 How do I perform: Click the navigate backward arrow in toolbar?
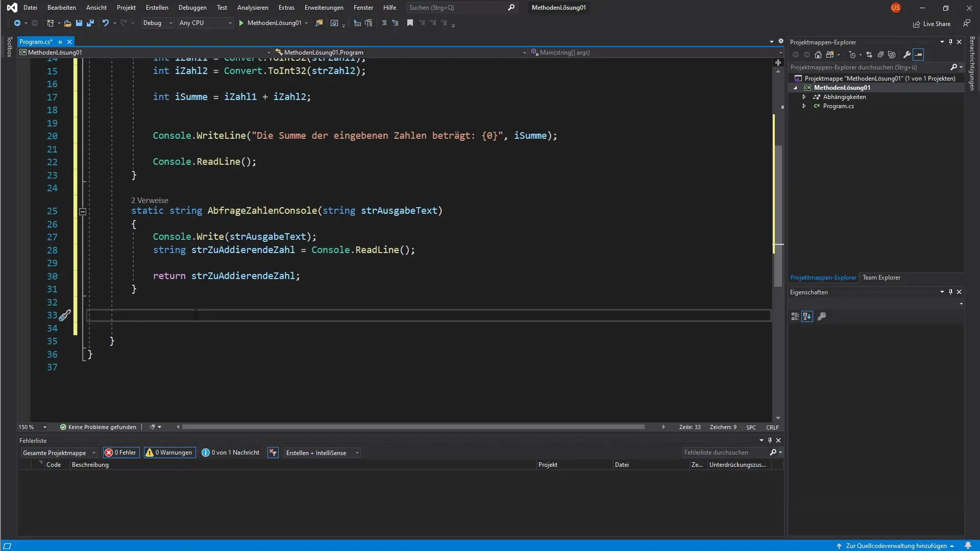(x=17, y=23)
